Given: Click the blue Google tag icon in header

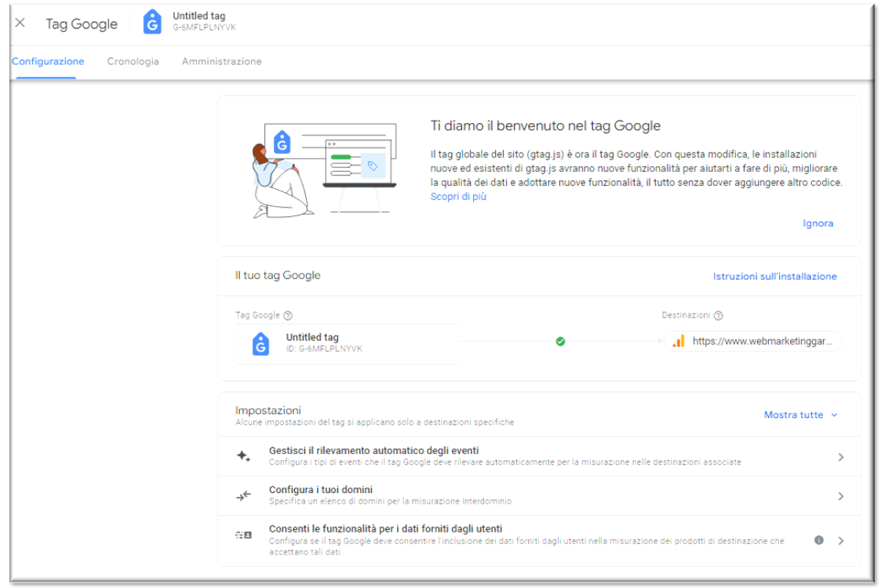Looking at the screenshot, I should [152, 22].
